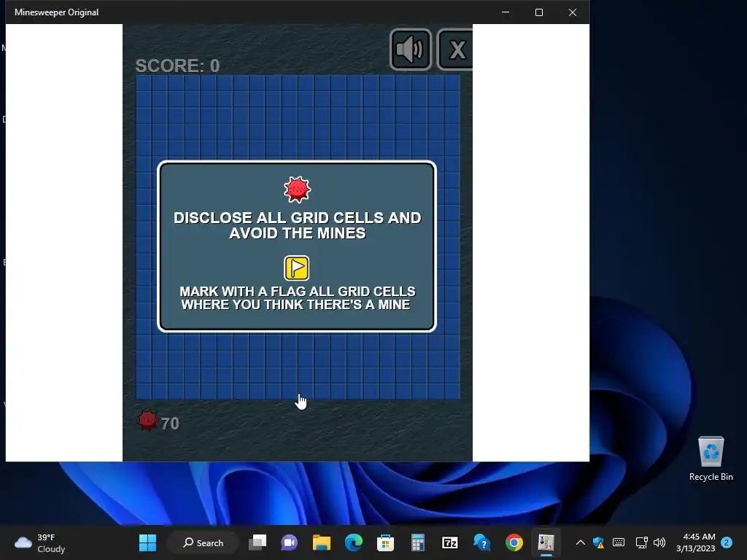The width and height of the screenshot is (747, 560).
Task: Click the Minesweeper taskbar icon
Action: [x=546, y=542]
